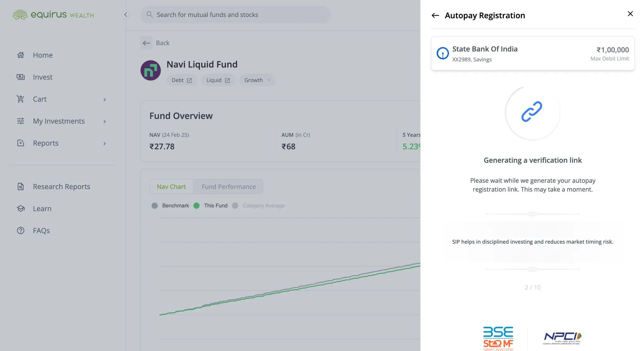Toggle the Category Average legend series
The height and width of the screenshot is (351, 644).
click(258, 206)
